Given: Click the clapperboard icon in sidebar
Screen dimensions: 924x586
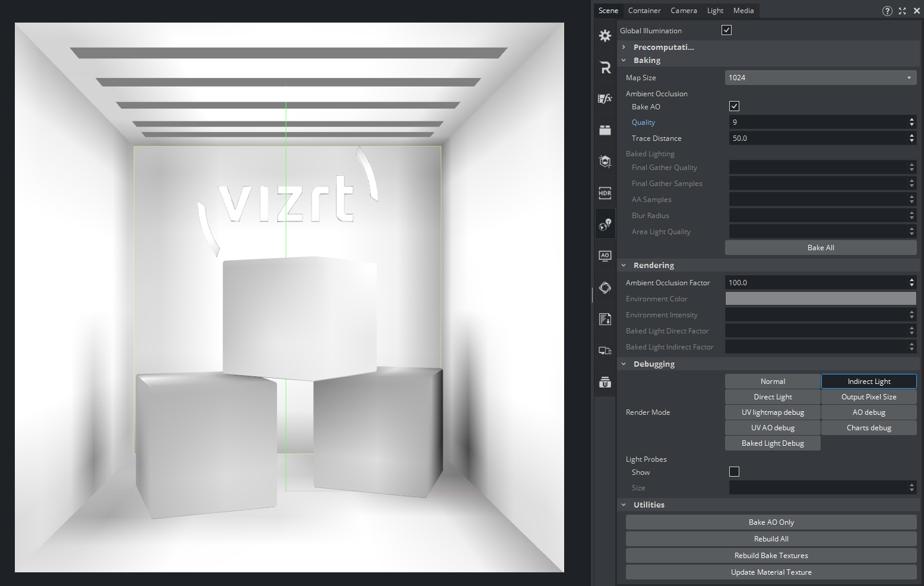Looking at the screenshot, I should (x=605, y=130).
